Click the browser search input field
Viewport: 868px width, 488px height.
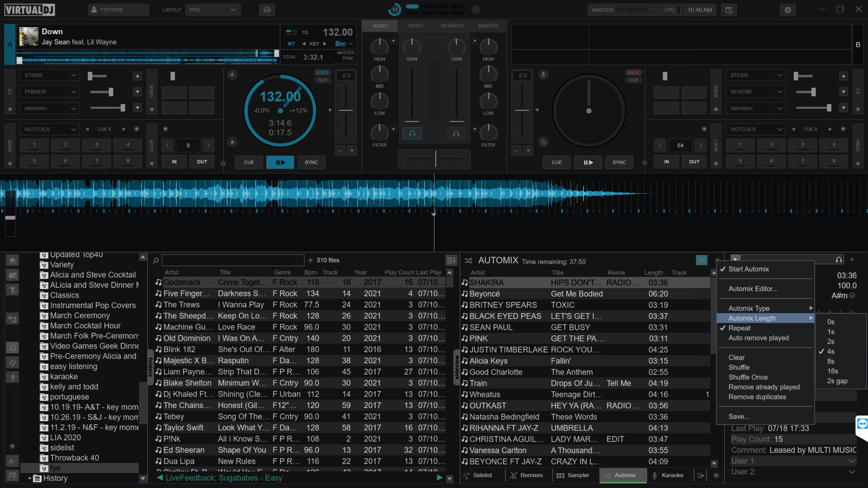coord(233,260)
